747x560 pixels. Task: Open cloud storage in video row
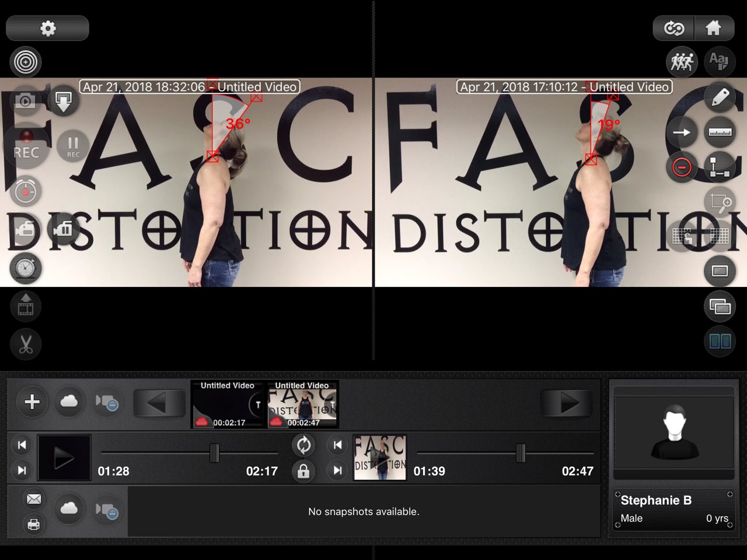(69, 401)
